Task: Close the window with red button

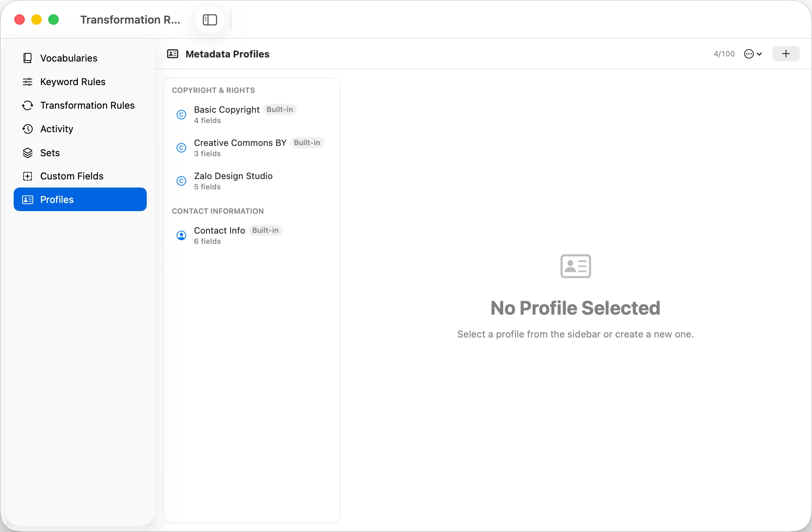Action: coord(20,20)
